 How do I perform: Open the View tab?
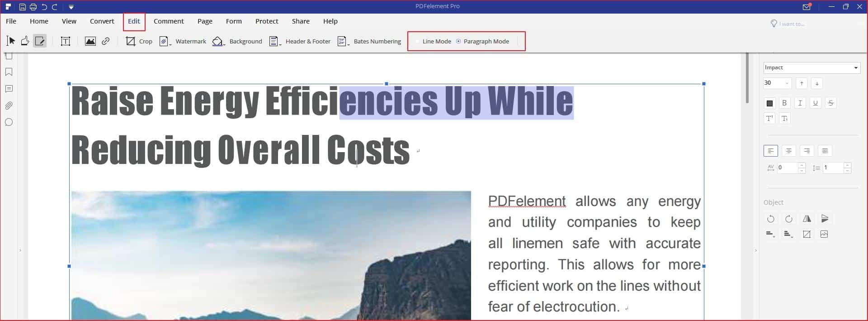69,21
